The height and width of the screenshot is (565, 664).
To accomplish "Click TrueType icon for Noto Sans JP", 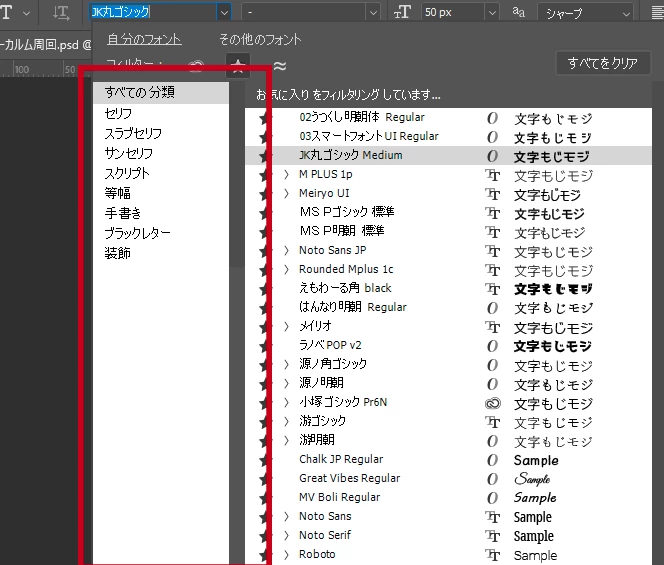I will (x=492, y=251).
